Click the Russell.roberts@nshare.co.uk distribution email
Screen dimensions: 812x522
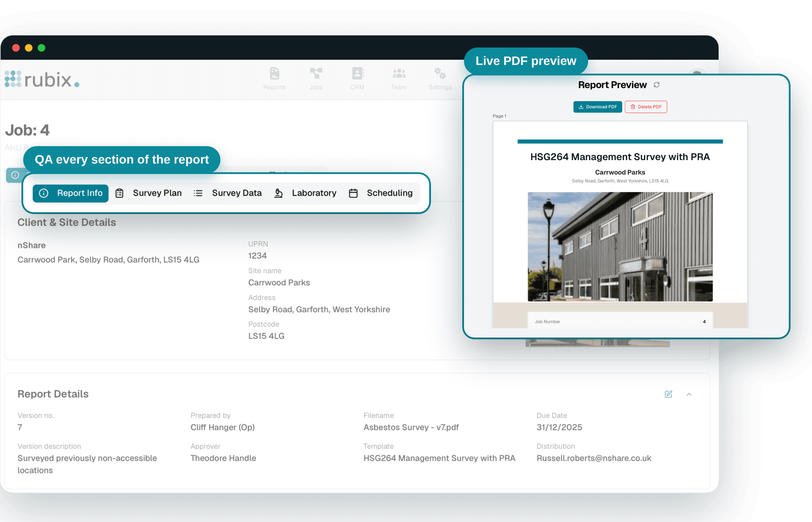(594, 458)
